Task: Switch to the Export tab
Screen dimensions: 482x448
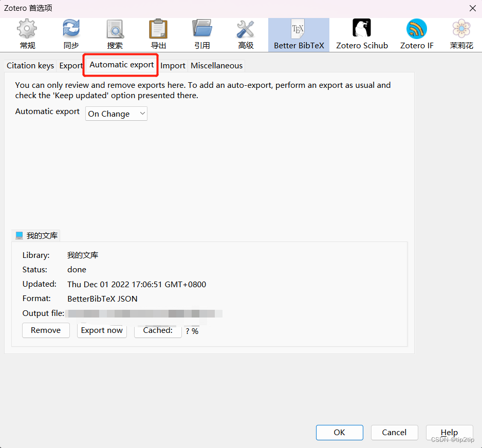Action: pos(71,66)
